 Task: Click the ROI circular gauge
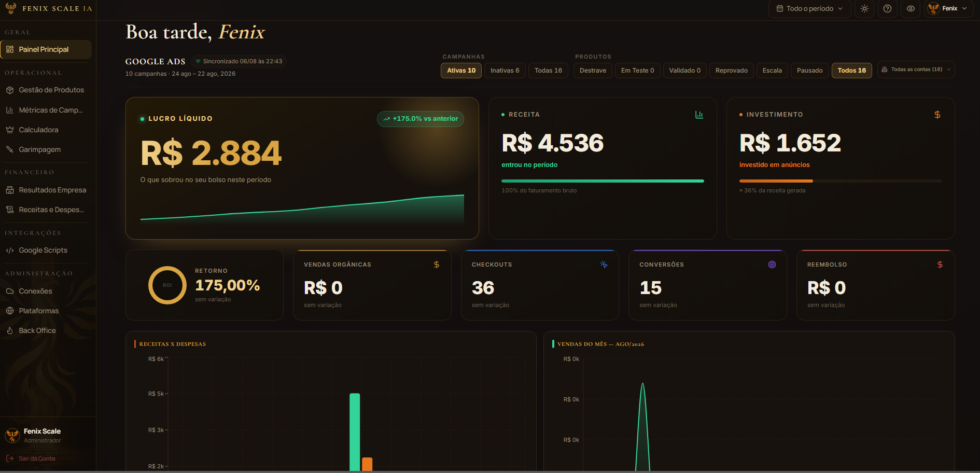(x=167, y=285)
